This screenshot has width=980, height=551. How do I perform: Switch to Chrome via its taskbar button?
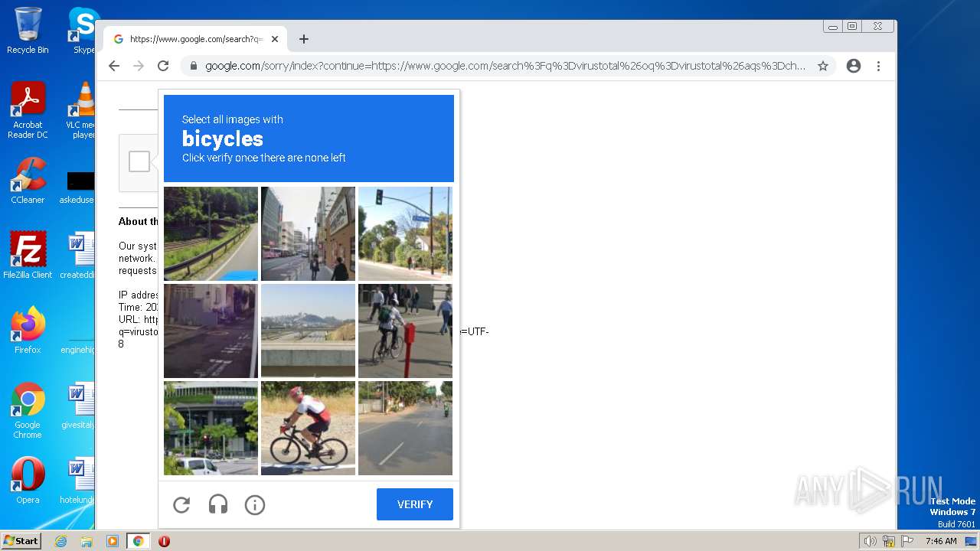(138, 541)
